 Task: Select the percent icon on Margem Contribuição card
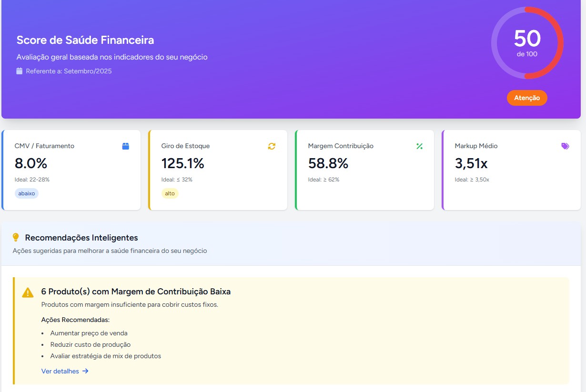point(419,146)
